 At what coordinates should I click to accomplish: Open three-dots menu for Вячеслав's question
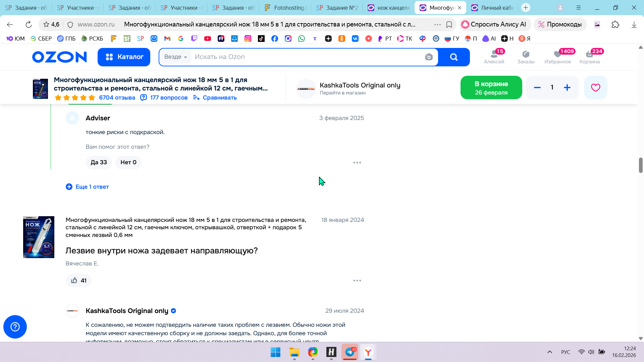[x=357, y=281]
